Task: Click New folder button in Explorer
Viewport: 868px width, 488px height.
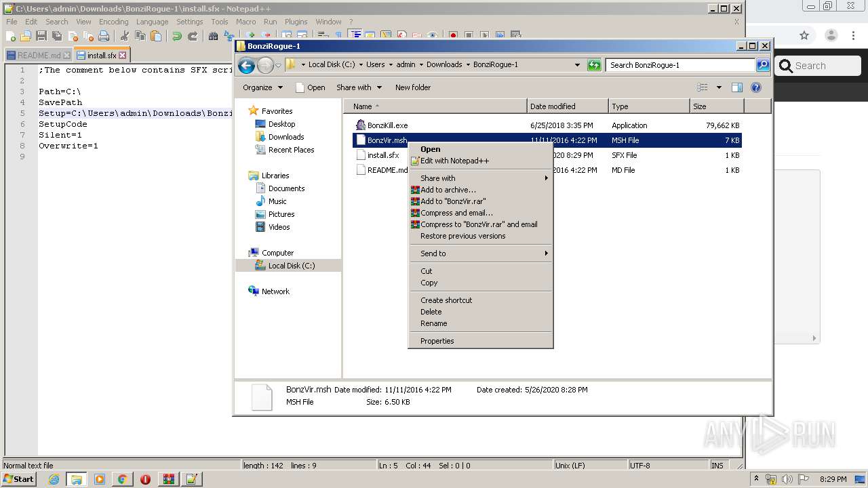Action: pos(413,87)
